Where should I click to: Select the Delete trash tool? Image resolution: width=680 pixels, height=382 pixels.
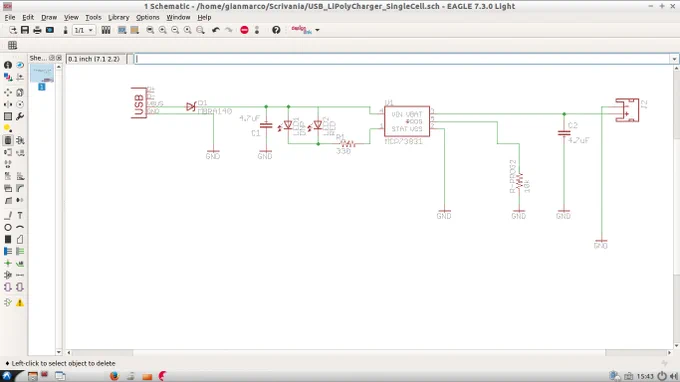coord(8,140)
